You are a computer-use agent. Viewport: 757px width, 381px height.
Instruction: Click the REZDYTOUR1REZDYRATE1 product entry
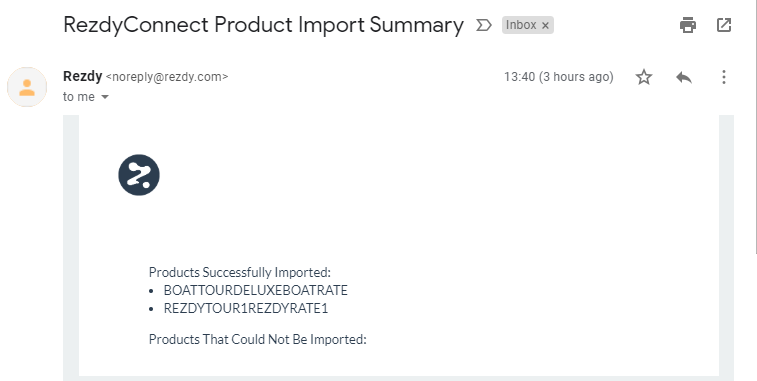point(246,309)
